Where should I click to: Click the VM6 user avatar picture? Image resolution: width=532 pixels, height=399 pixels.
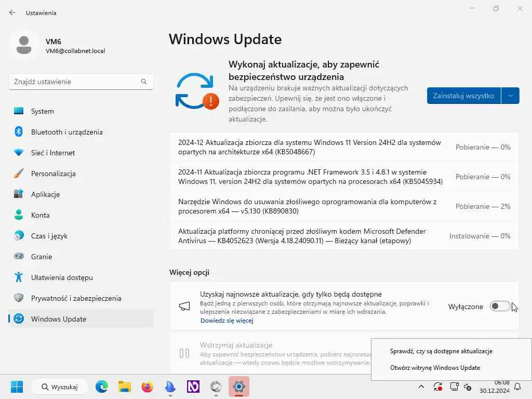coord(24,45)
